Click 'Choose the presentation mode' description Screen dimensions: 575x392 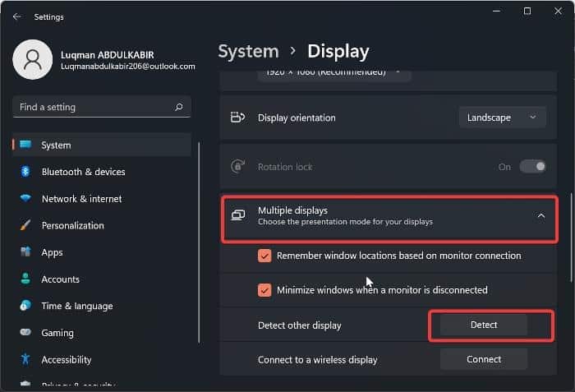345,222
